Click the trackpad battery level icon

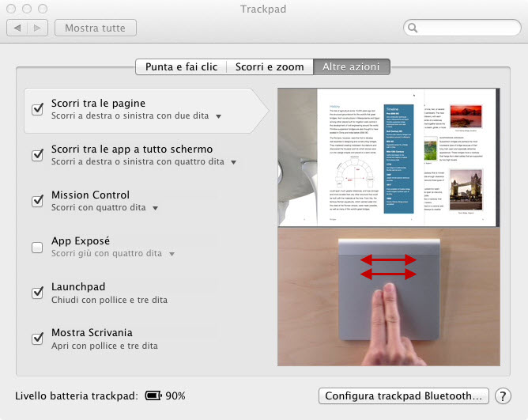(x=153, y=395)
